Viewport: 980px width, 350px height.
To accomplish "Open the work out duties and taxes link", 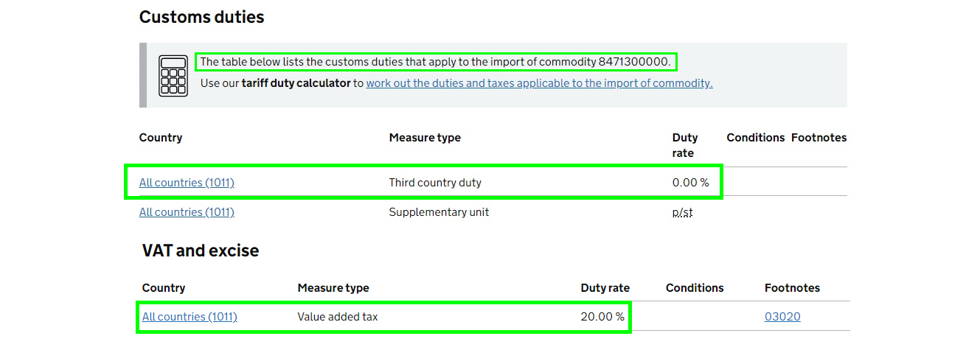I will pyautogui.click(x=539, y=83).
